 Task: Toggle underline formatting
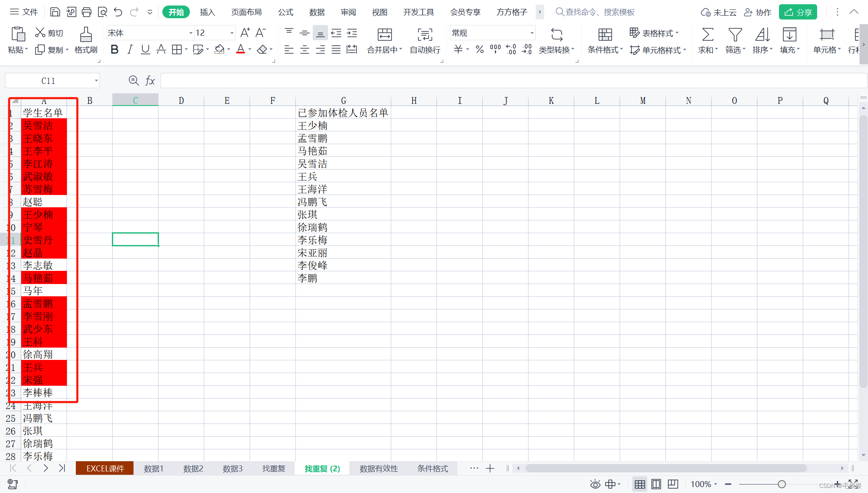coord(145,49)
